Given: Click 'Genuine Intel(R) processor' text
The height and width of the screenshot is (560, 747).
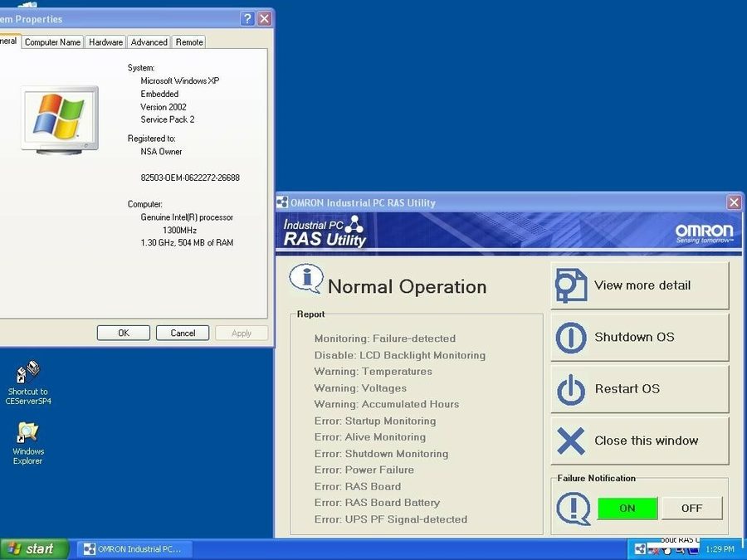Looking at the screenshot, I should [x=186, y=217].
